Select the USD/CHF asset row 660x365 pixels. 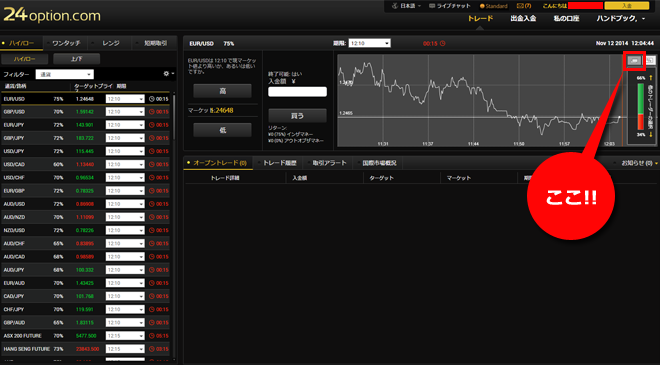85,178
